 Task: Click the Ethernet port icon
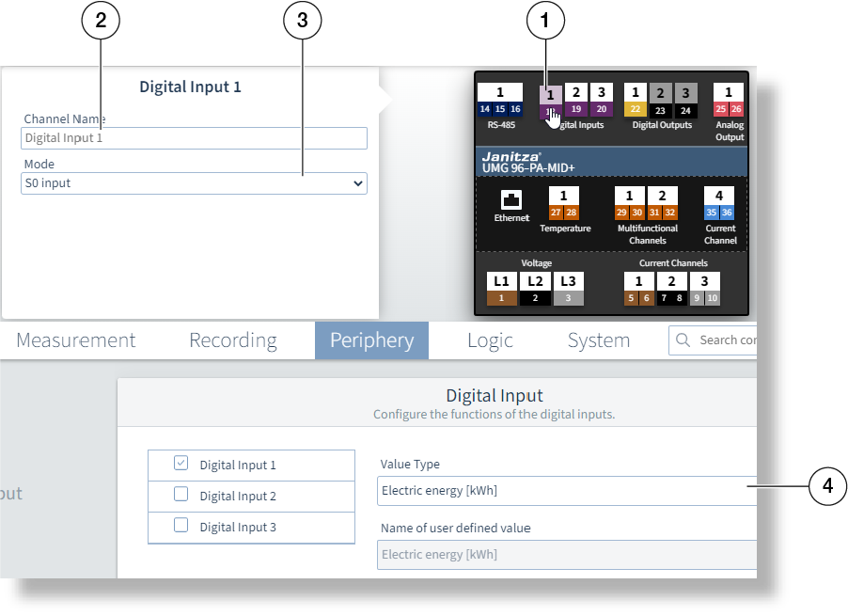(511, 200)
